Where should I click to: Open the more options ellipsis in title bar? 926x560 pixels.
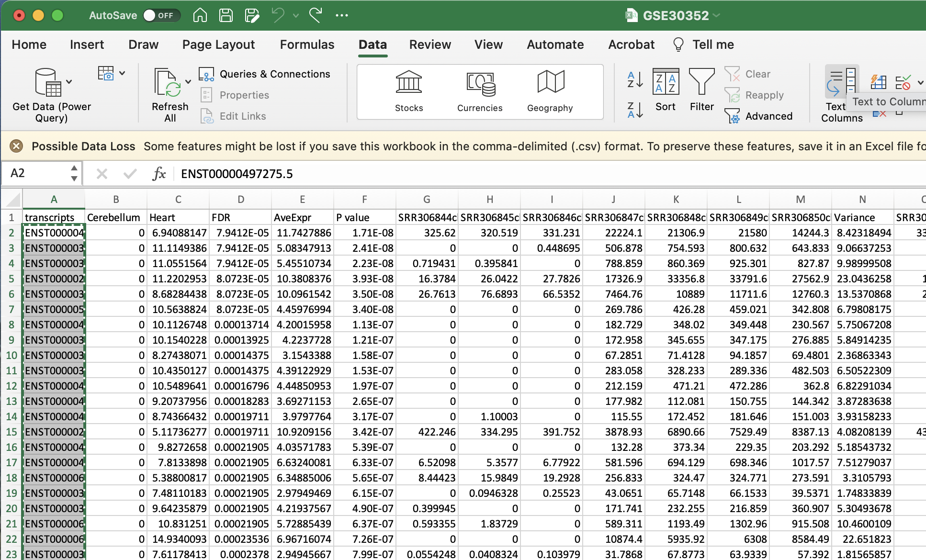pyautogui.click(x=342, y=15)
